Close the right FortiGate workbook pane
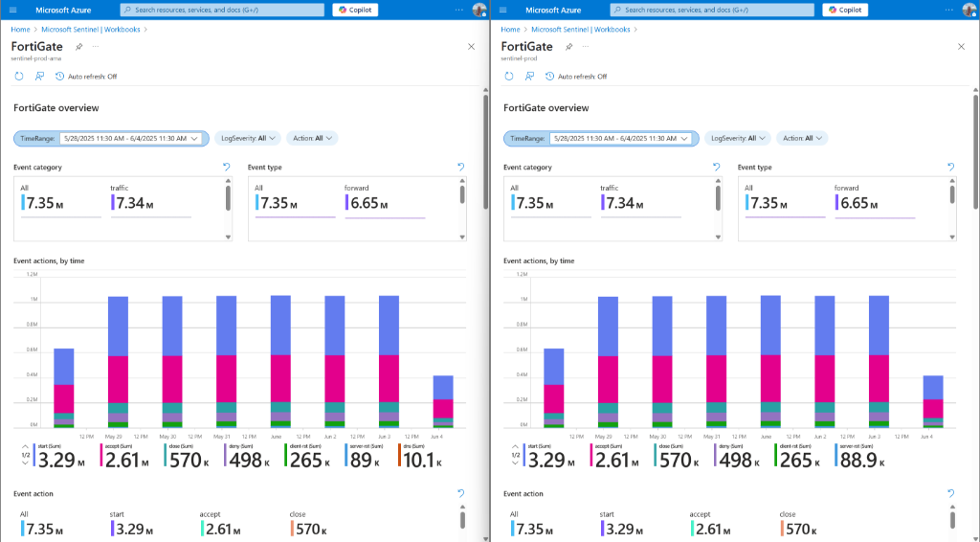Viewport: 980px width, 542px height. tap(961, 46)
